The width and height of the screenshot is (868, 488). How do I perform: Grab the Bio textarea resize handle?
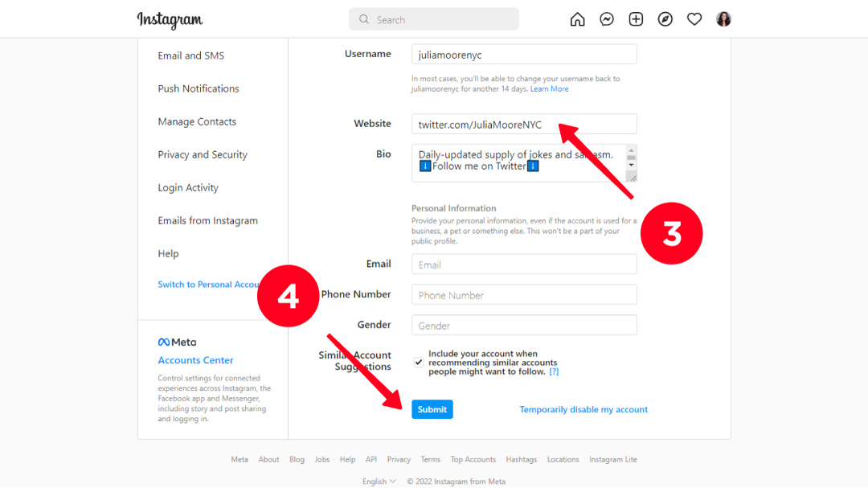(633, 177)
